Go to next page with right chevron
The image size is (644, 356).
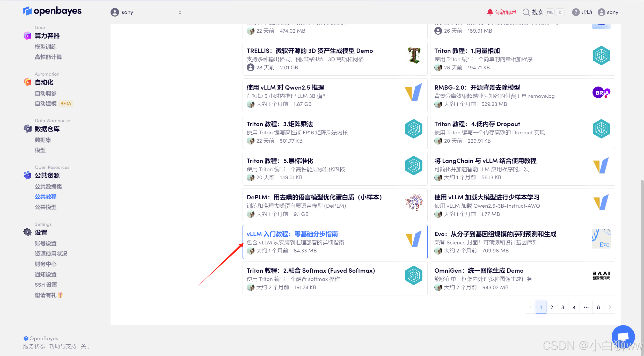610,307
